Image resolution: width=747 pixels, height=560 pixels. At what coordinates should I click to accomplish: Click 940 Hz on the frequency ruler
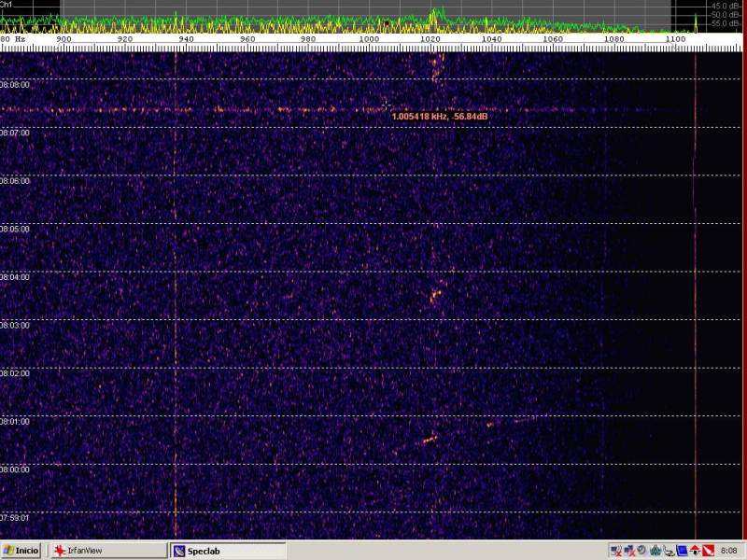[186, 40]
